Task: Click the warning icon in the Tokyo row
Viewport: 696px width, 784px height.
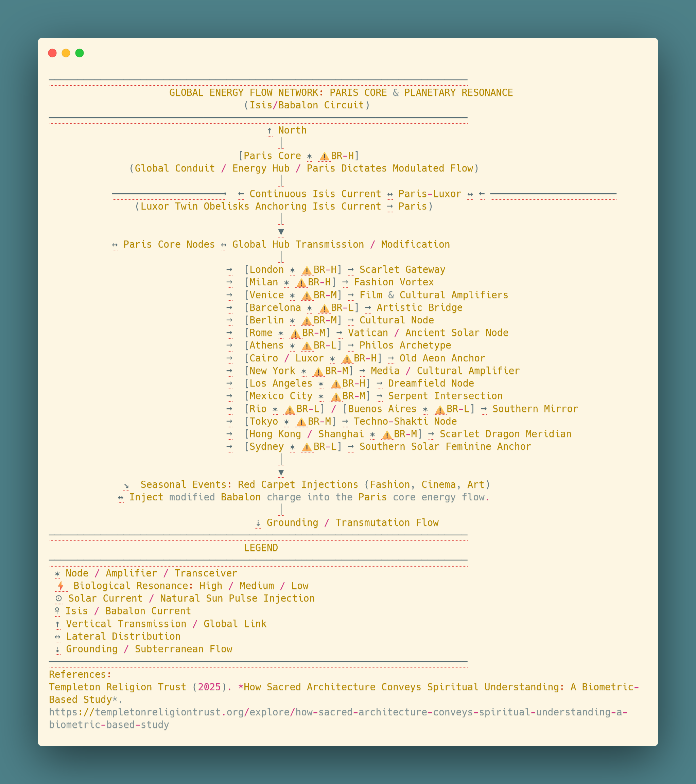Action: 301,422
